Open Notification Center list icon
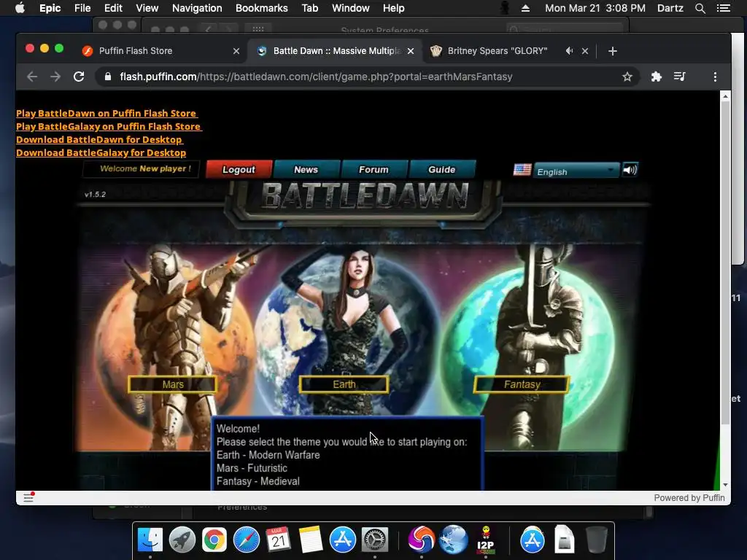Viewport: 747px width, 560px height. 723,8
